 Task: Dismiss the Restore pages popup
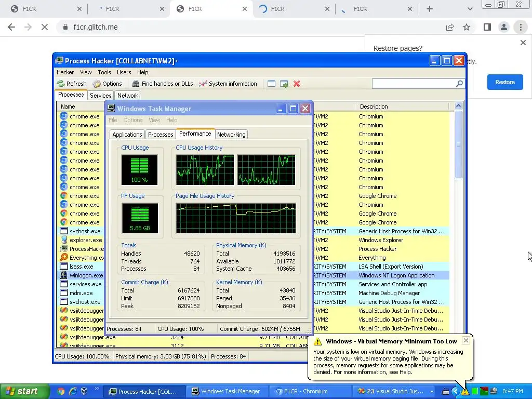523,43
